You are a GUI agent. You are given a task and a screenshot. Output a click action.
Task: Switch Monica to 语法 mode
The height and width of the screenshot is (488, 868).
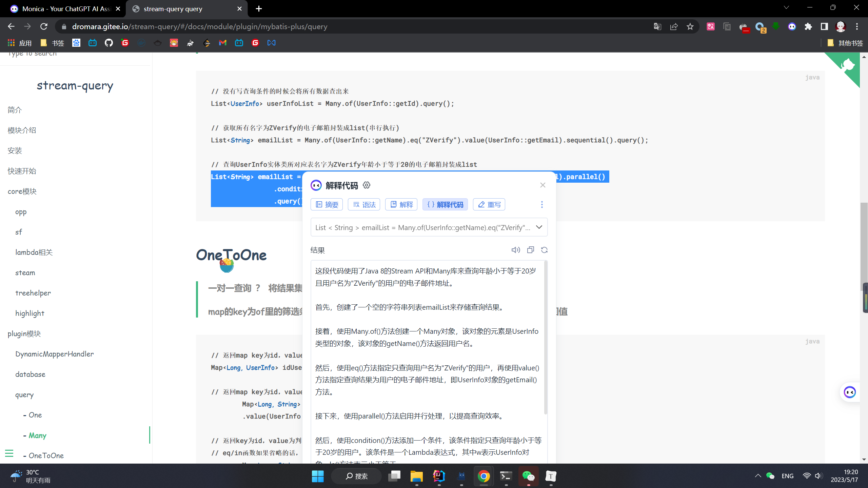click(363, 204)
